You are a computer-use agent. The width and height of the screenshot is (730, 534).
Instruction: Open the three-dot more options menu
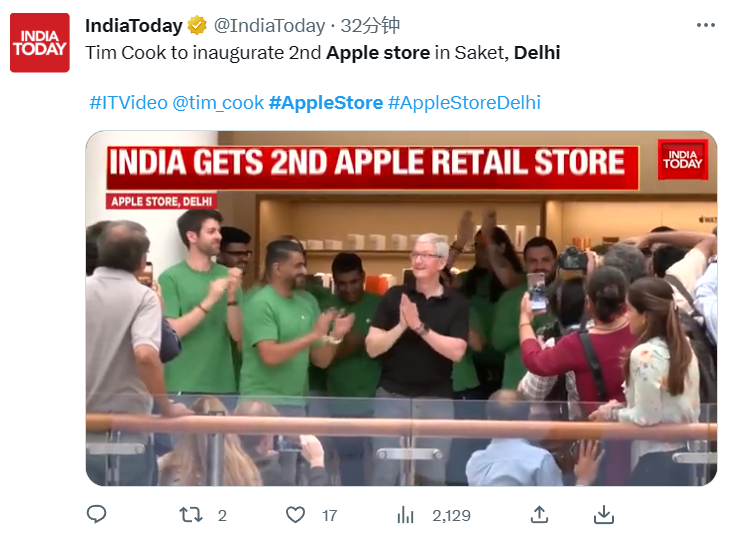click(705, 25)
